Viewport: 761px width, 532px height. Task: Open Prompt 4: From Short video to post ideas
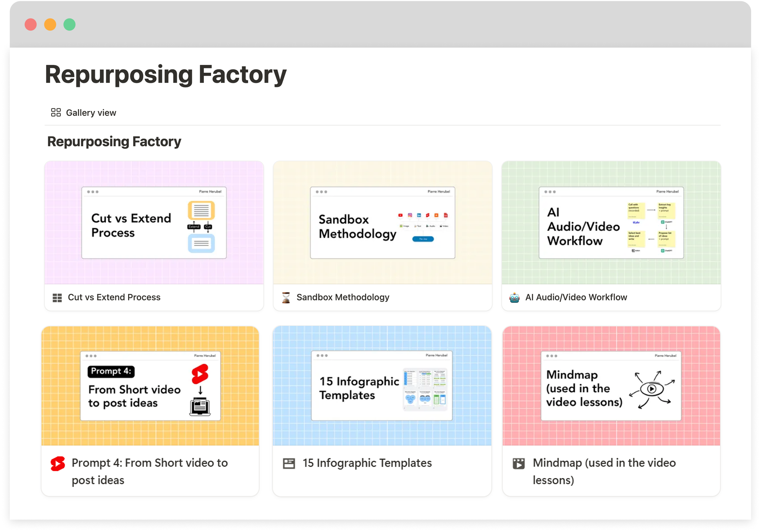150,472
